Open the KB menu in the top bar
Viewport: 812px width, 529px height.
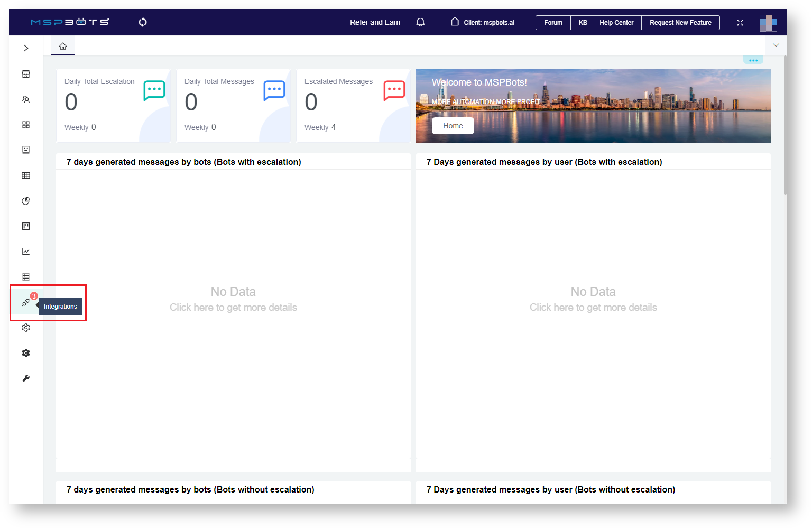tap(583, 22)
